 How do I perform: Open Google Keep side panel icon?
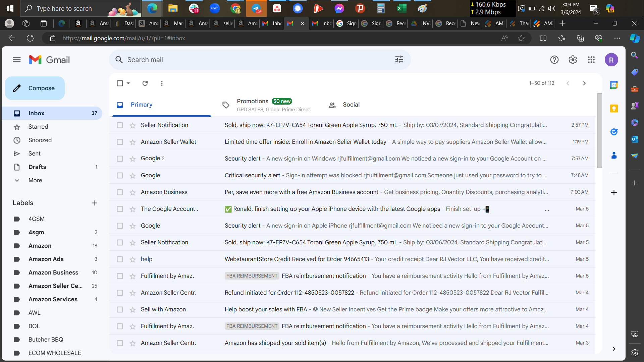pos(614,109)
